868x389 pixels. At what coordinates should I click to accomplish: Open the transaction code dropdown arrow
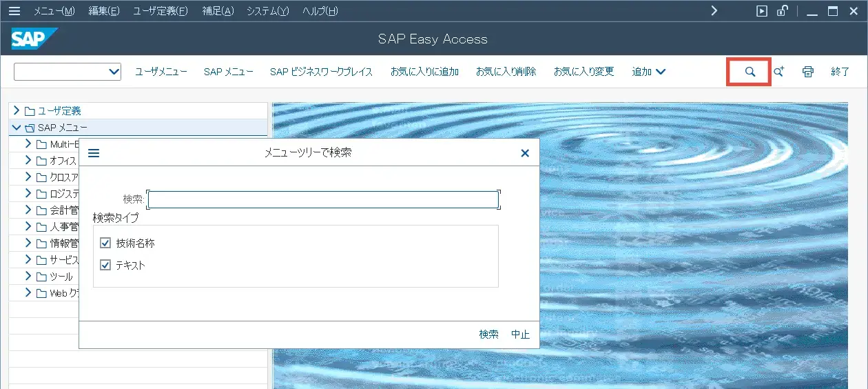coord(114,72)
